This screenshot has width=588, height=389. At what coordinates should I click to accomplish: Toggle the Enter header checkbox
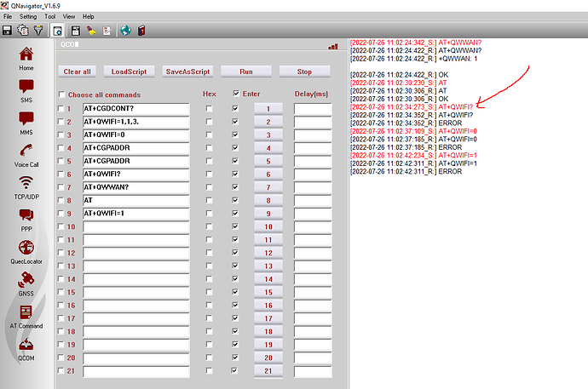237,94
